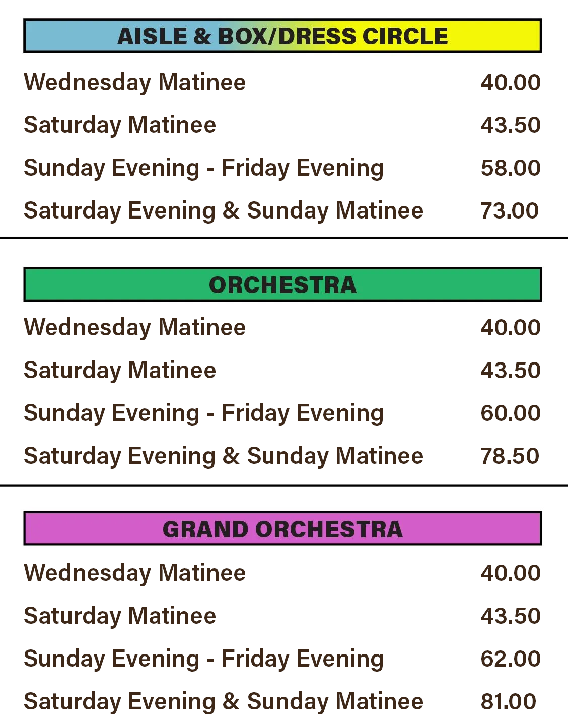Choose the 62.00 Sunday Evening - Friday Evening row

(203, 659)
